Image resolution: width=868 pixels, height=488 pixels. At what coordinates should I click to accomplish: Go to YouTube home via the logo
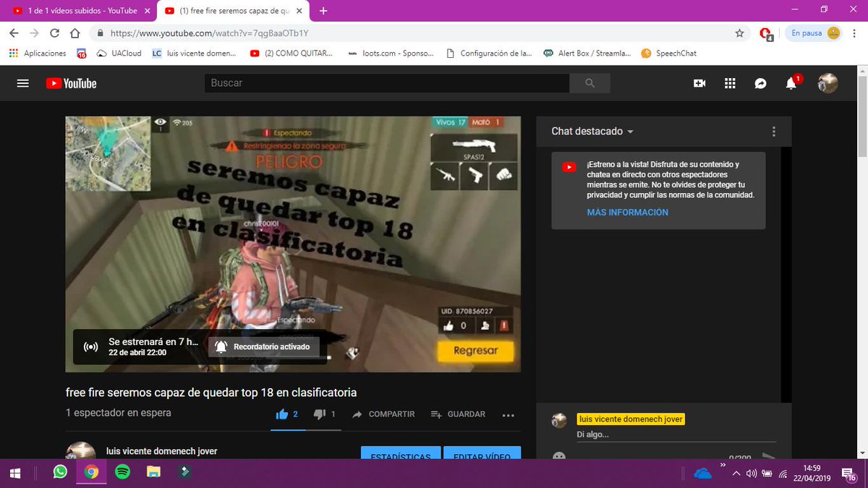point(71,83)
